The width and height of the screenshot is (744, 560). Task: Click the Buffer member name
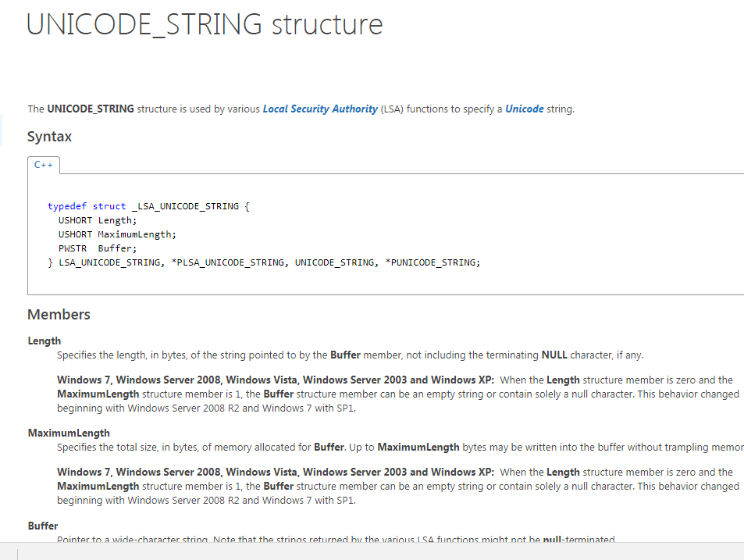[43, 526]
